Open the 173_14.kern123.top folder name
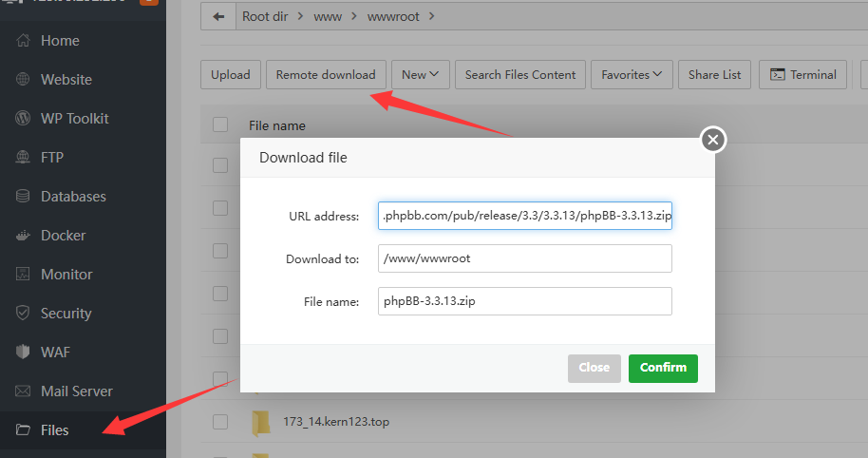This screenshot has width=868, height=458. pos(336,422)
